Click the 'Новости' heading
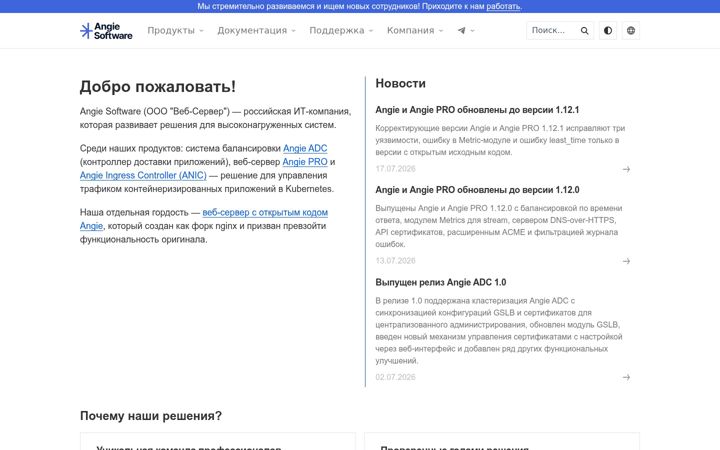The height and width of the screenshot is (450, 720). click(400, 83)
